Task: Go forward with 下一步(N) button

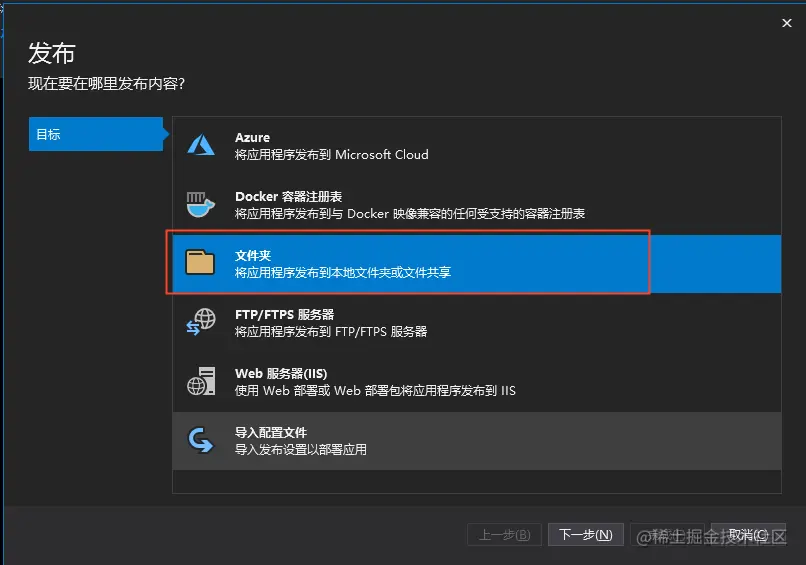Action: [x=586, y=535]
